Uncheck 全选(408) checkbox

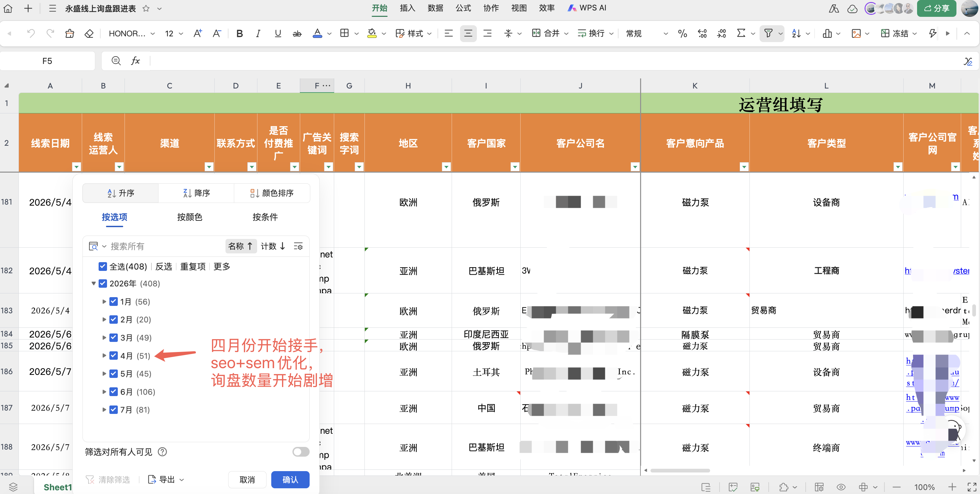point(103,266)
